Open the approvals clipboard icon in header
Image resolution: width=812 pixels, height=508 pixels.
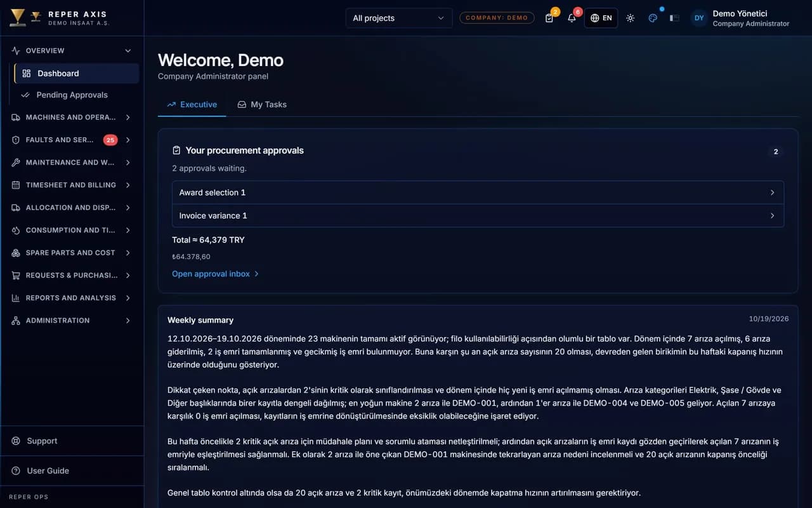tap(549, 18)
